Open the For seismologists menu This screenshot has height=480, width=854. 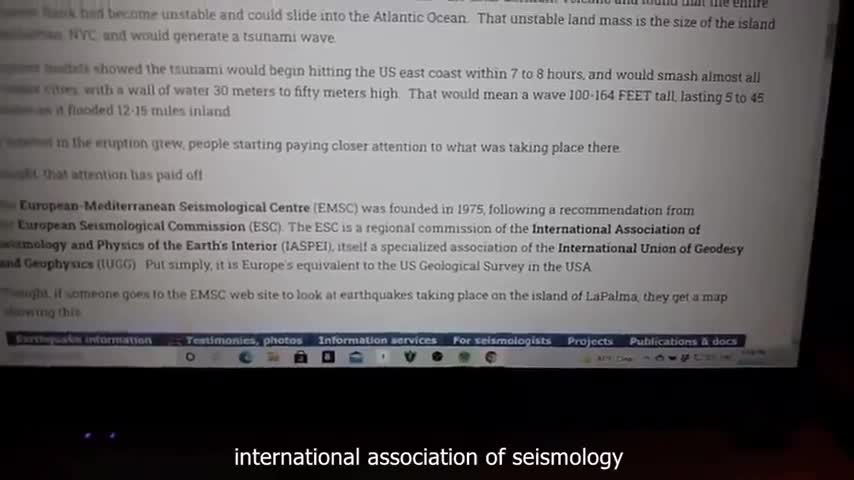tap(502, 341)
